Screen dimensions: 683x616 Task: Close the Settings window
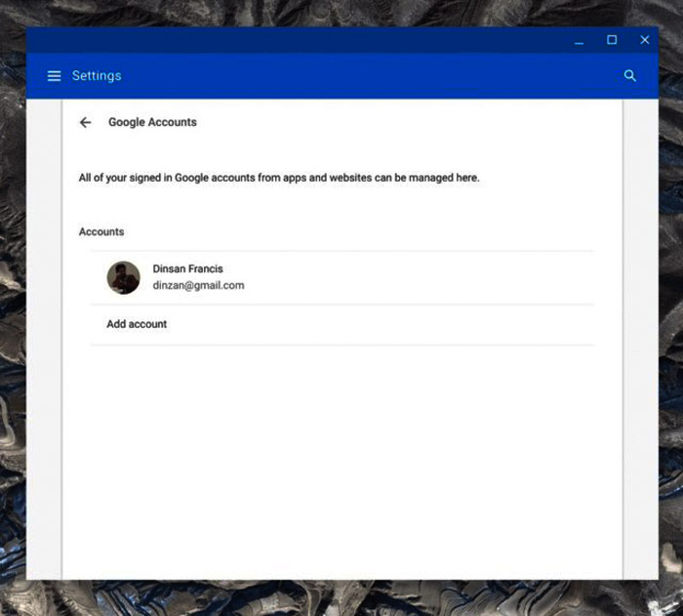tap(645, 40)
